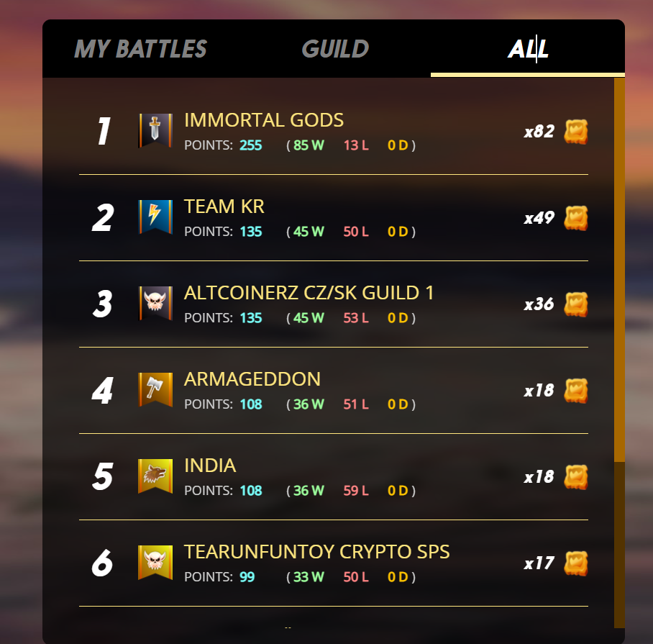Open the TEAM KR guild name

(224, 207)
